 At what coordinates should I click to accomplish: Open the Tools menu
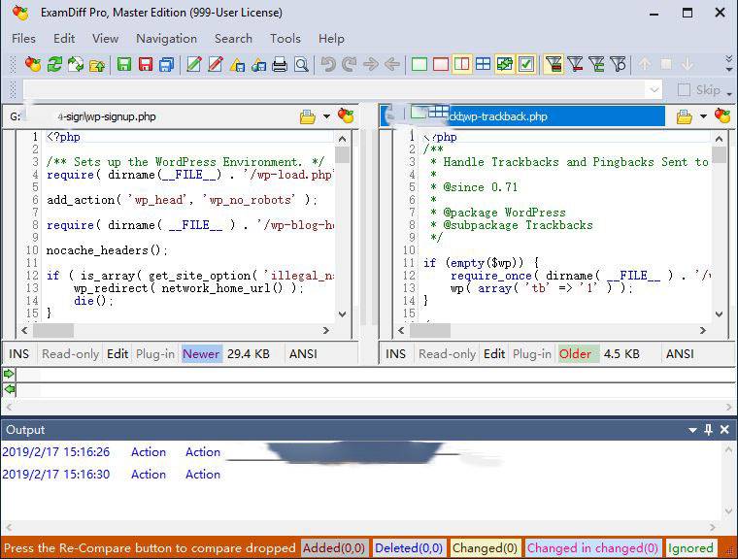point(285,39)
